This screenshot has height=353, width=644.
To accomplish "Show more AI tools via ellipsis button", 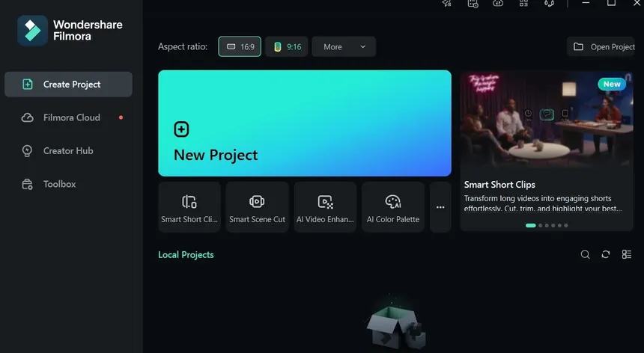I will [x=440, y=207].
